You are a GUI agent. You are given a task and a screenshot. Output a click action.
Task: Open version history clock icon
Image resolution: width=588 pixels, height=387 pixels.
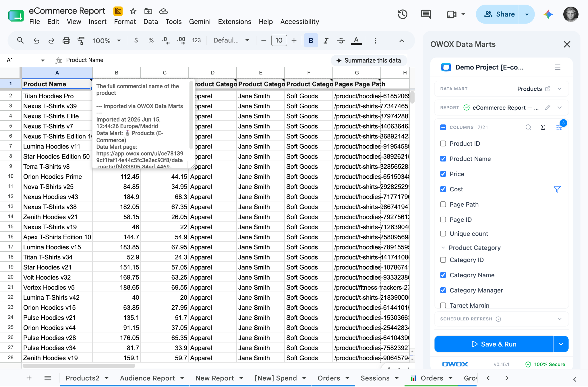coord(403,14)
